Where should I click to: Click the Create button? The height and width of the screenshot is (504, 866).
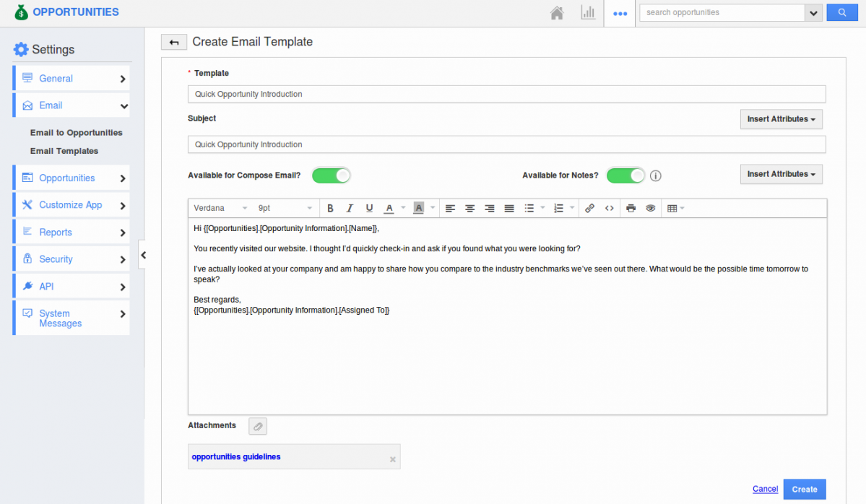click(x=804, y=489)
